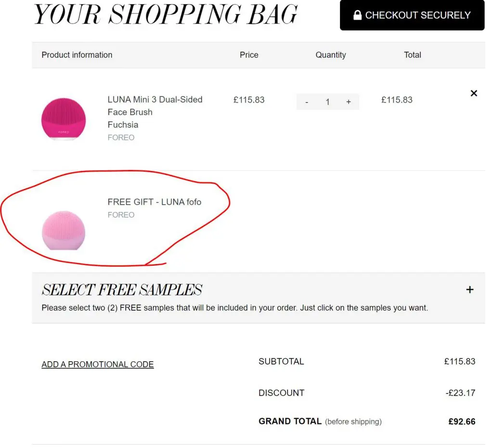This screenshot has height=448, width=493.
Task: Click the pink LUNA fofo gift image
Action: pos(63,231)
